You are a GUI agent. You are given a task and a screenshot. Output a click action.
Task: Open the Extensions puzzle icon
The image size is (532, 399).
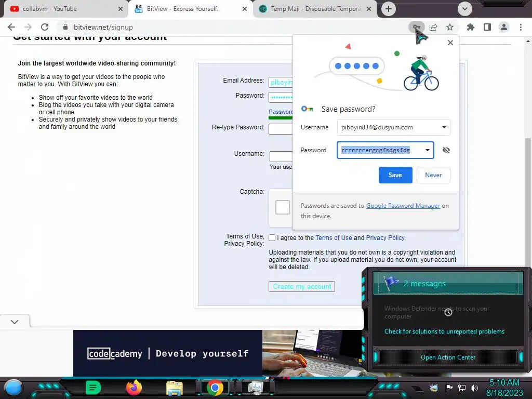pyautogui.click(x=470, y=27)
